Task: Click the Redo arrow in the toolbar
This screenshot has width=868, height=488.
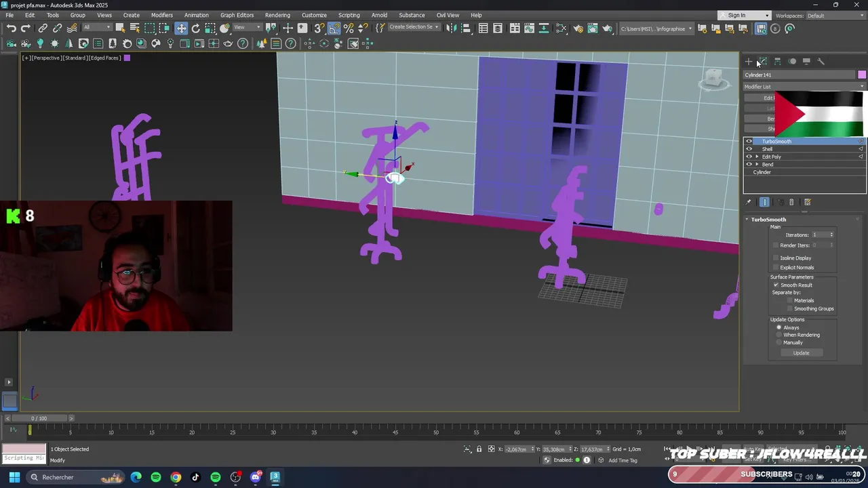Action: (x=25, y=28)
